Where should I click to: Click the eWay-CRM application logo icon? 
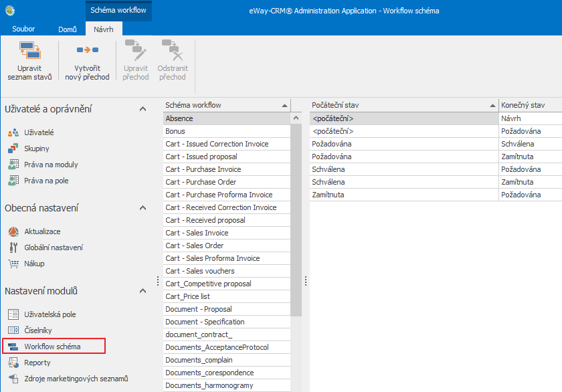[x=10, y=11]
